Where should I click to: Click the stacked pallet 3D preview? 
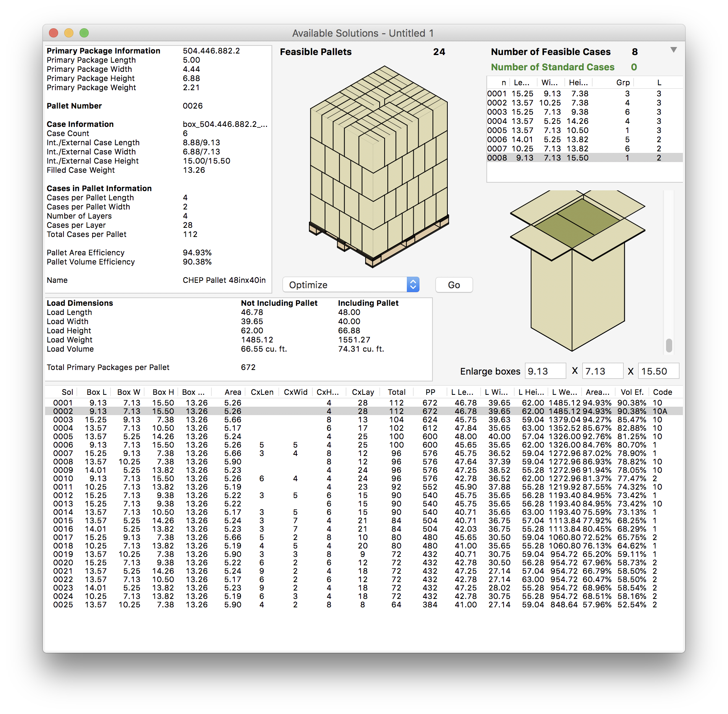[378, 167]
